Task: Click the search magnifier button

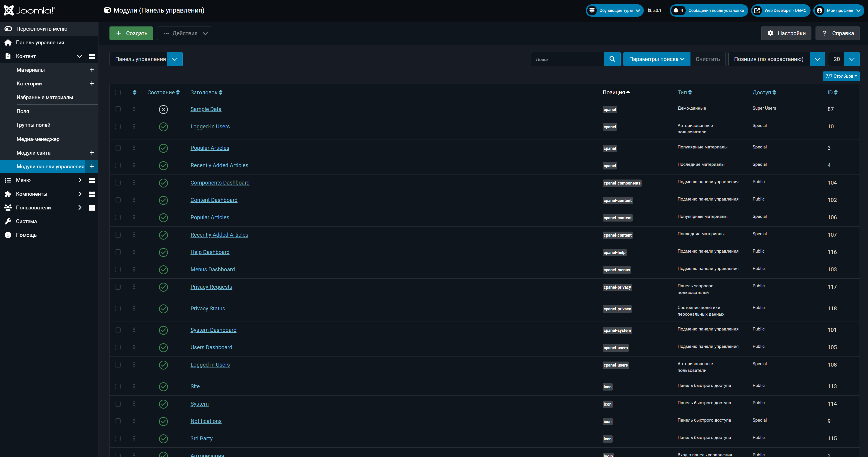Action: pos(612,59)
